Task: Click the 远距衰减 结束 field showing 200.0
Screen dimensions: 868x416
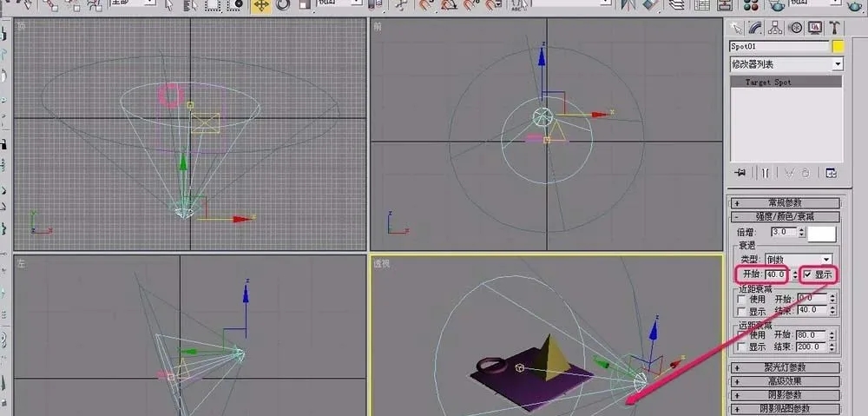Action: coord(812,347)
